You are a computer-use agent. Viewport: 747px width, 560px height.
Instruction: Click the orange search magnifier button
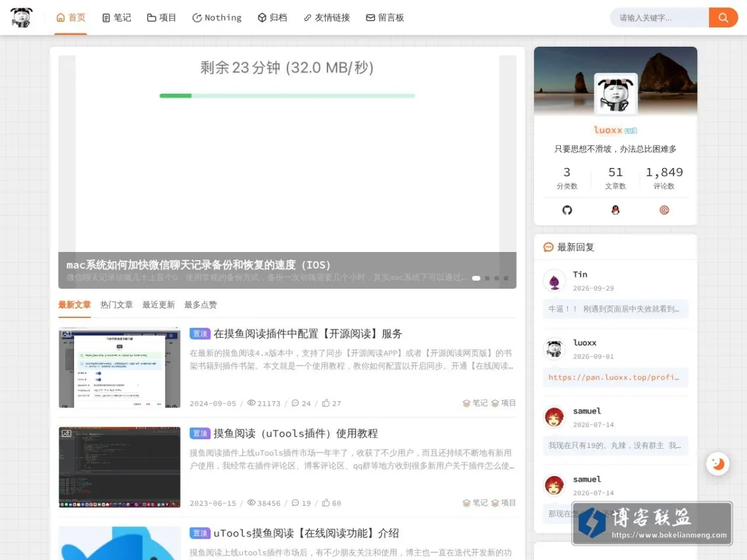(x=723, y=17)
